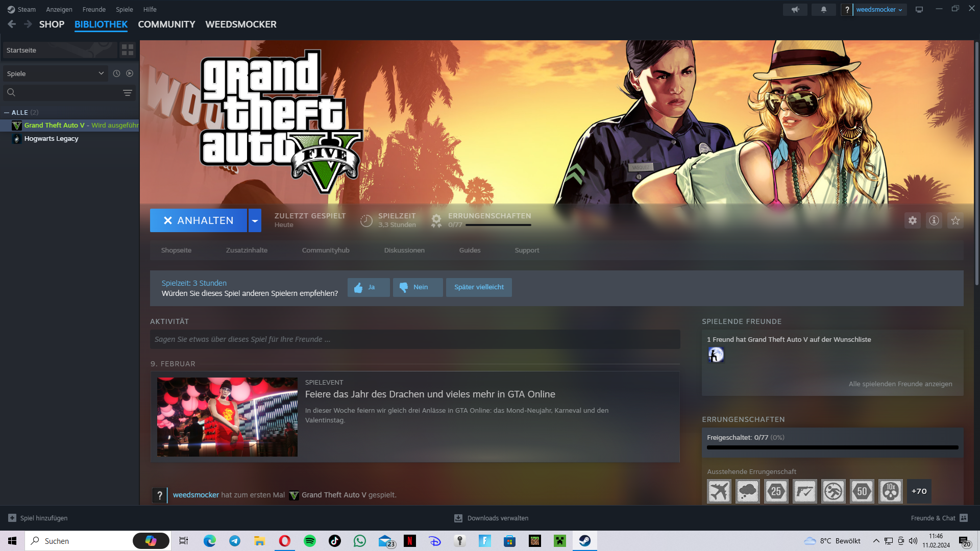Mark Grand Theft Auto V as favorite
980x551 pixels.
[x=955, y=220]
